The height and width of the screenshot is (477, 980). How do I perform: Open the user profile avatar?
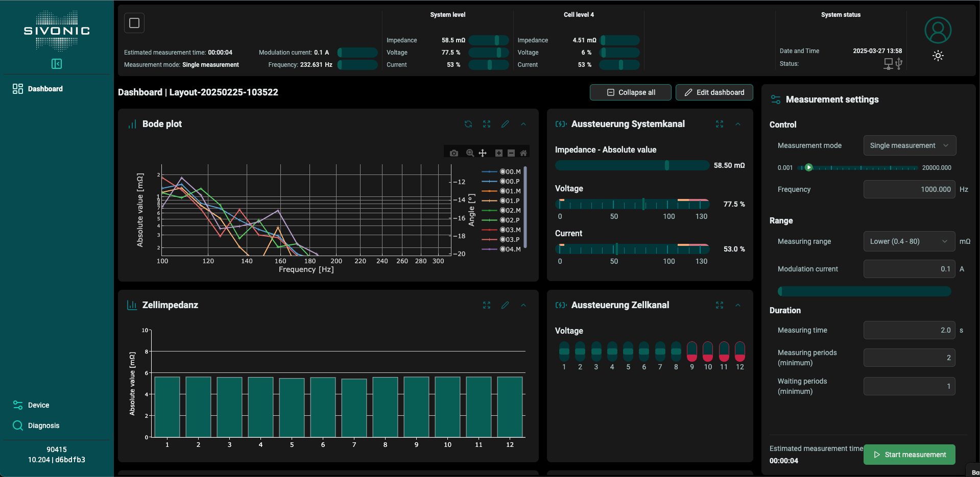pyautogui.click(x=938, y=30)
